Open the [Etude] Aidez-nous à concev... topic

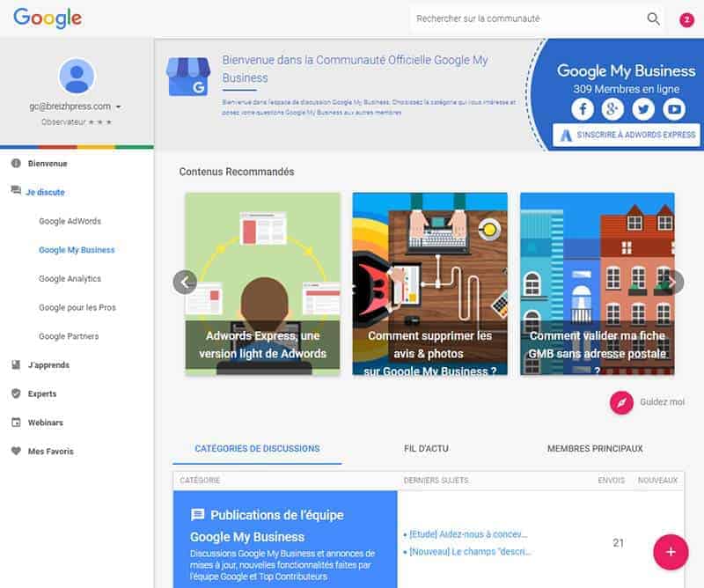pos(468,534)
